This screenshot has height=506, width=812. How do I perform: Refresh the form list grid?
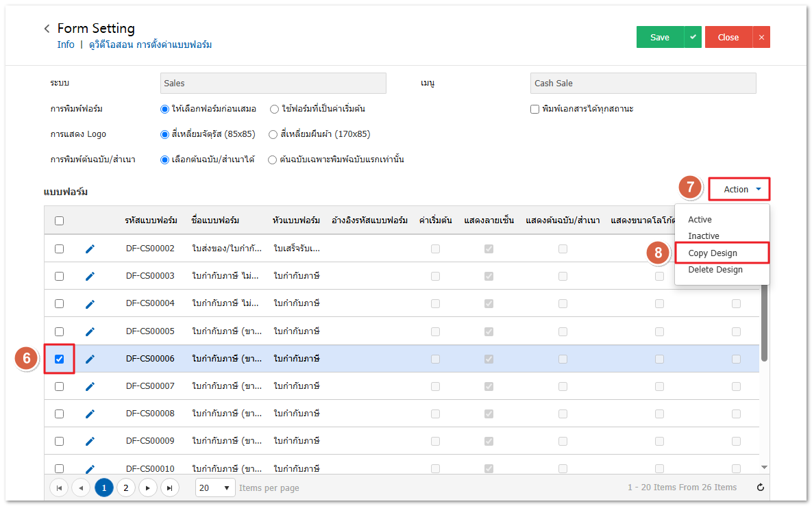760,488
